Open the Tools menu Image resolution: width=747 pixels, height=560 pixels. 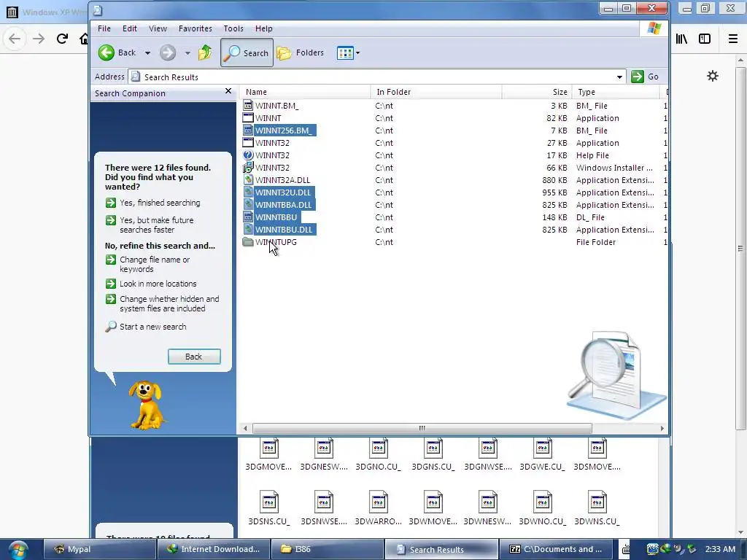(x=233, y=28)
